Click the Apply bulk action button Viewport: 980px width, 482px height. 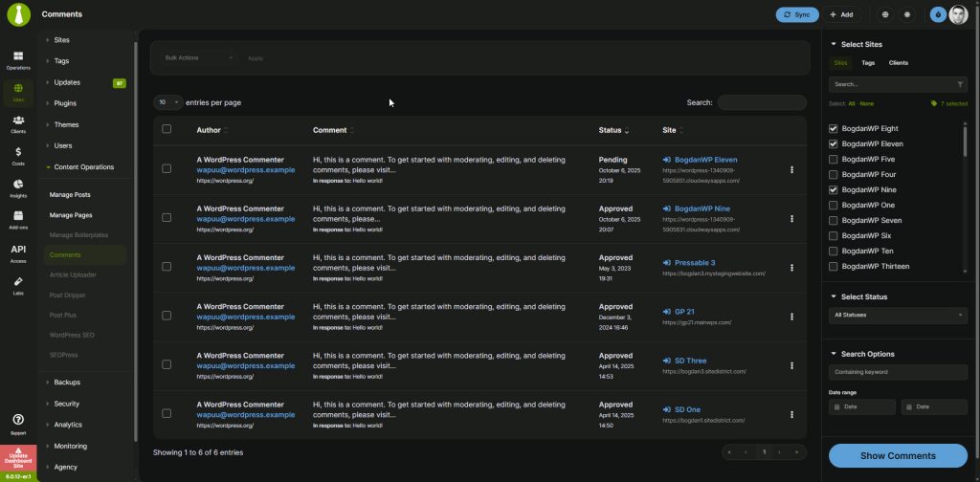click(255, 58)
